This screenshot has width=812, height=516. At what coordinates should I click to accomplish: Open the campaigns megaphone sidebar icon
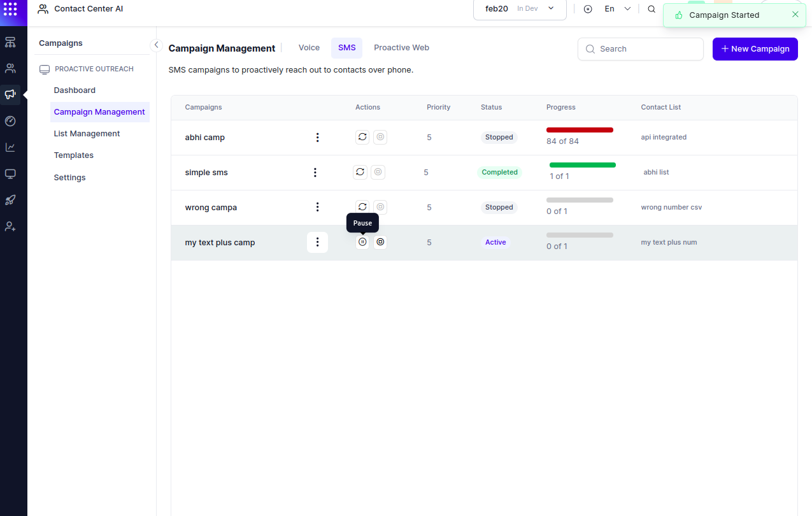coord(10,94)
